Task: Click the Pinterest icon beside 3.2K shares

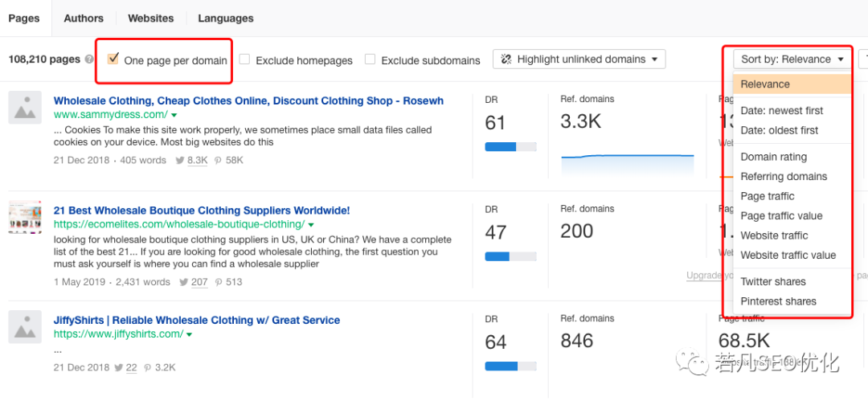Action: [147, 367]
